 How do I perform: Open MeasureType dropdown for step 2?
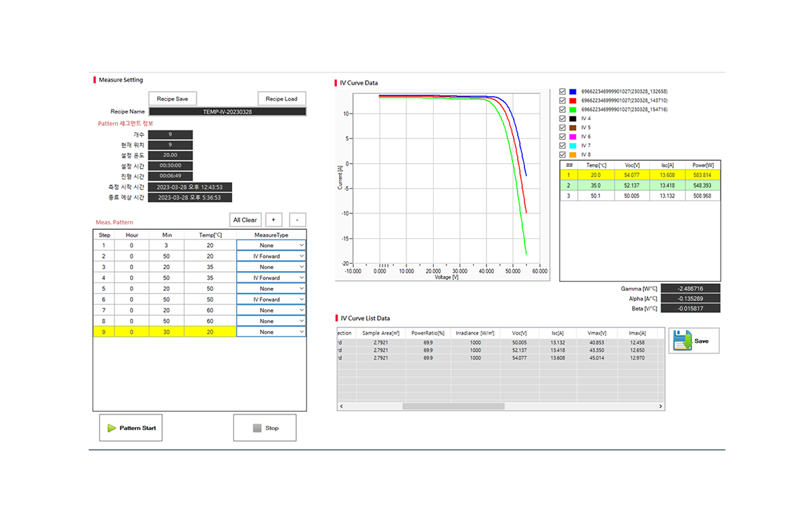click(301, 256)
